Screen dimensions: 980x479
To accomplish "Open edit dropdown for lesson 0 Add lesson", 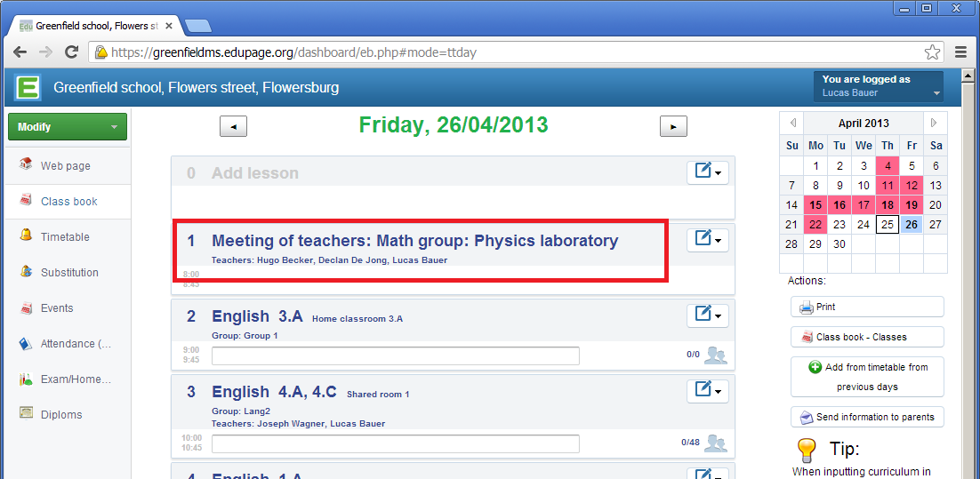I will 708,172.
